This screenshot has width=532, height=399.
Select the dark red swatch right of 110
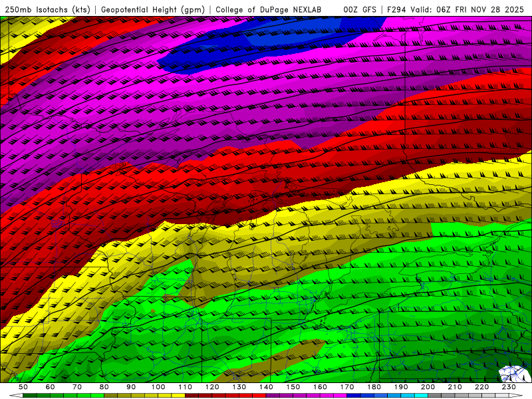(x=192, y=395)
